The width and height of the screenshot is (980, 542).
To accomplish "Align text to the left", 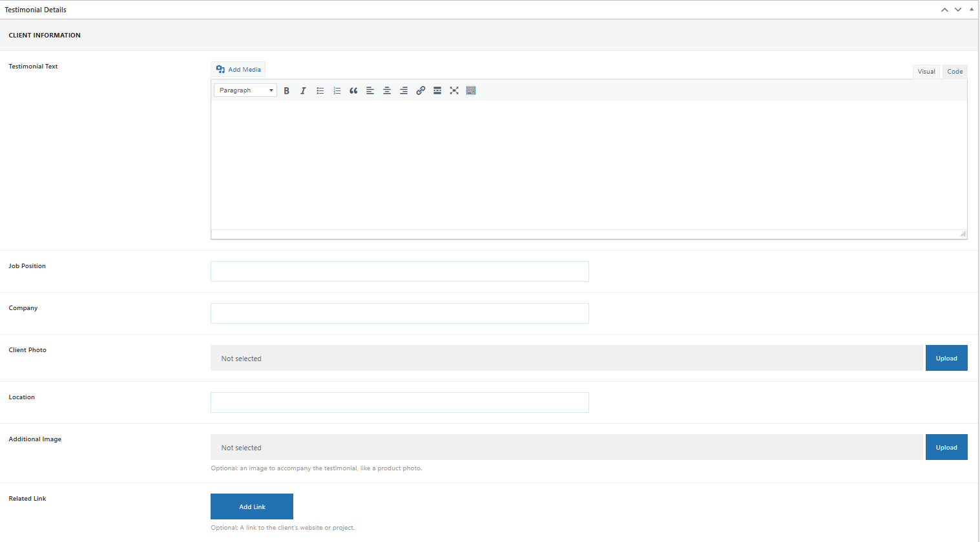I will (x=370, y=91).
